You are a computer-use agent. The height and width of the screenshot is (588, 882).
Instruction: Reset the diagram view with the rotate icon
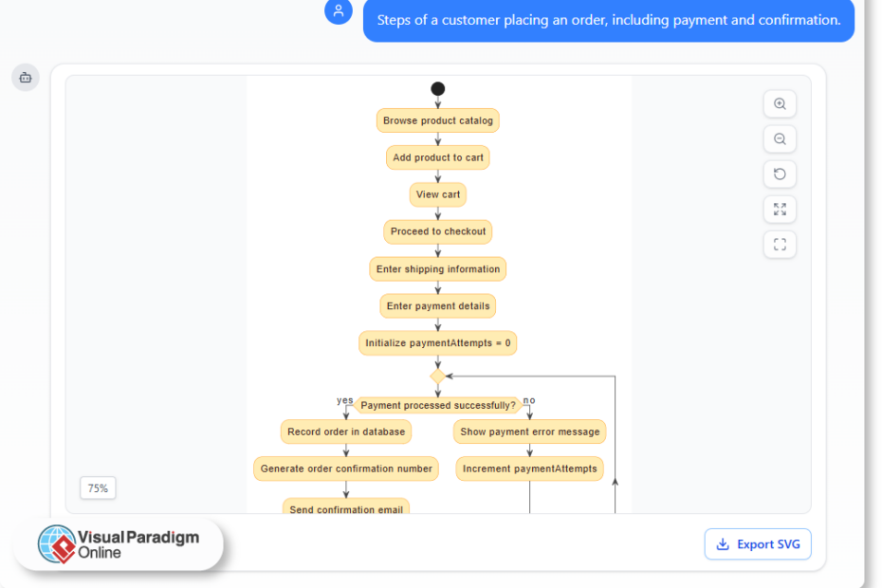point(779,174)
